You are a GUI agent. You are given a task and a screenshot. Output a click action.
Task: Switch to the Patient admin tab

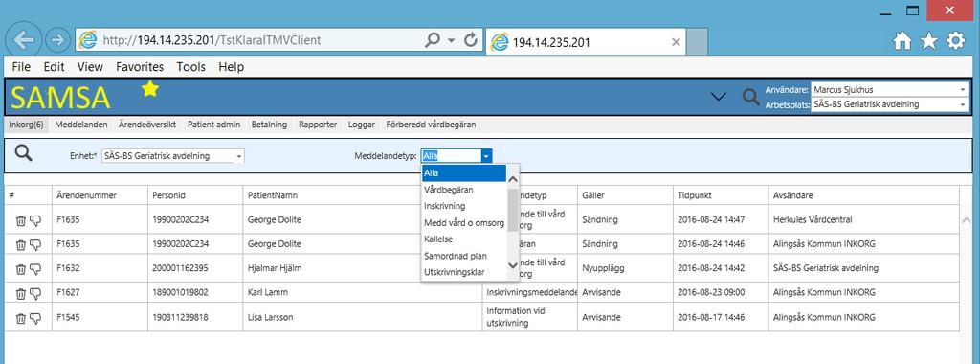point(213,125)
